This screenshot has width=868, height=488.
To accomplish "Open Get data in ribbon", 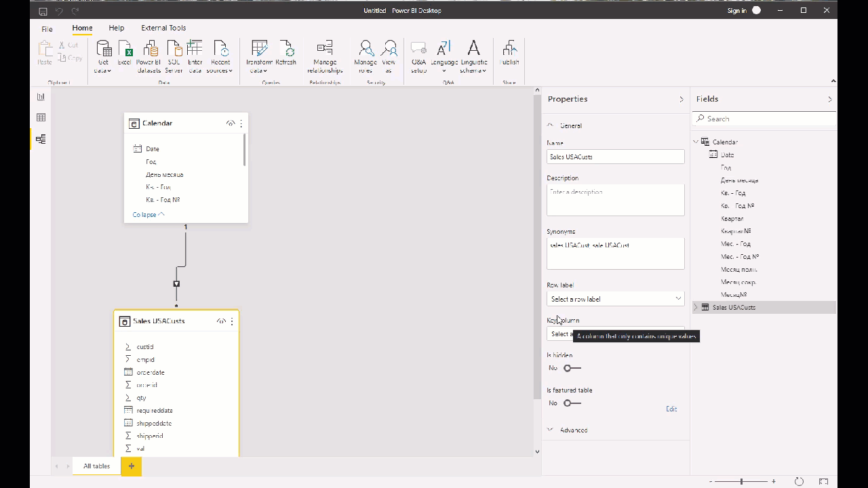I will (103, 57).
